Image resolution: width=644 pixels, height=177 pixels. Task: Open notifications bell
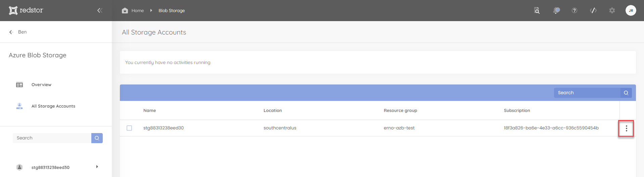(x=556, y=10)
